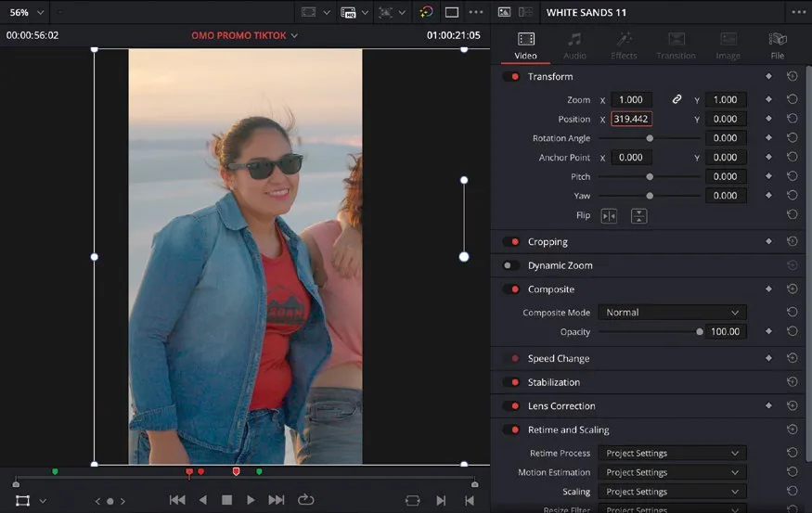
Task: Add keyframe for Opacity
Action: click(x=768, y=331)
